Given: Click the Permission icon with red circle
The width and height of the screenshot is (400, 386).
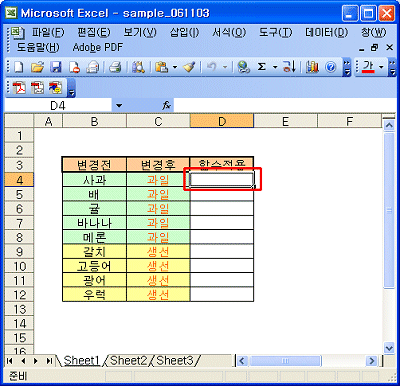Looking at the screenshot, I should click(74, 67).
